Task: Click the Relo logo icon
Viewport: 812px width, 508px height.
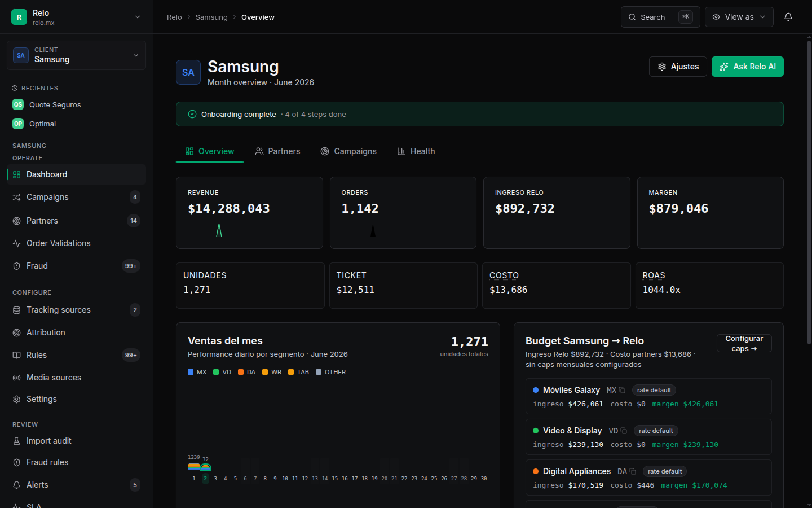Action: point(19,17)
